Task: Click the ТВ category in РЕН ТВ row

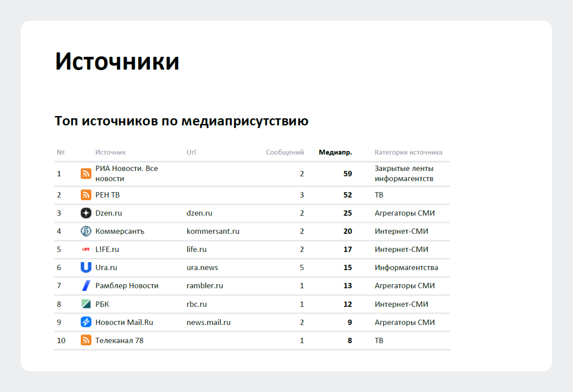Action: point(379,195)
